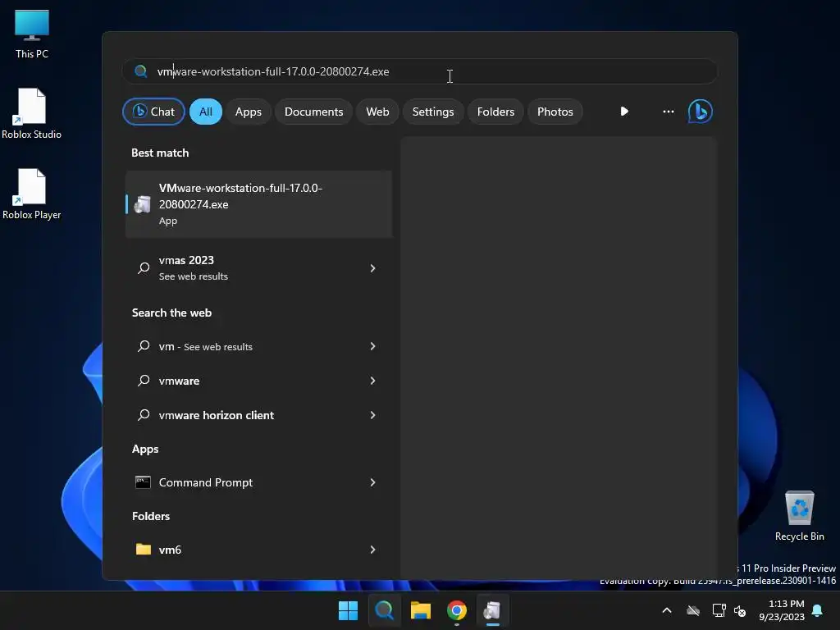Screen dimensions: 840x630
Task: Open Bing chat icon at top right
Action: coord(700,112)
